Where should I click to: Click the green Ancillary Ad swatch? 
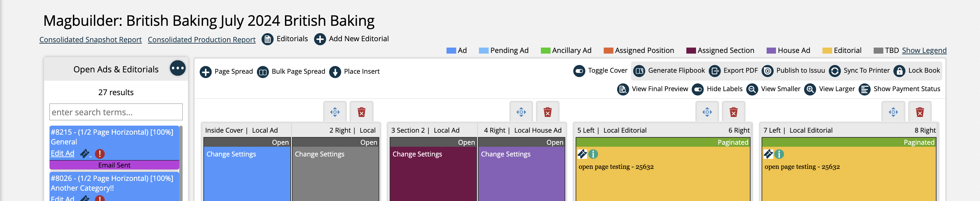546,51
